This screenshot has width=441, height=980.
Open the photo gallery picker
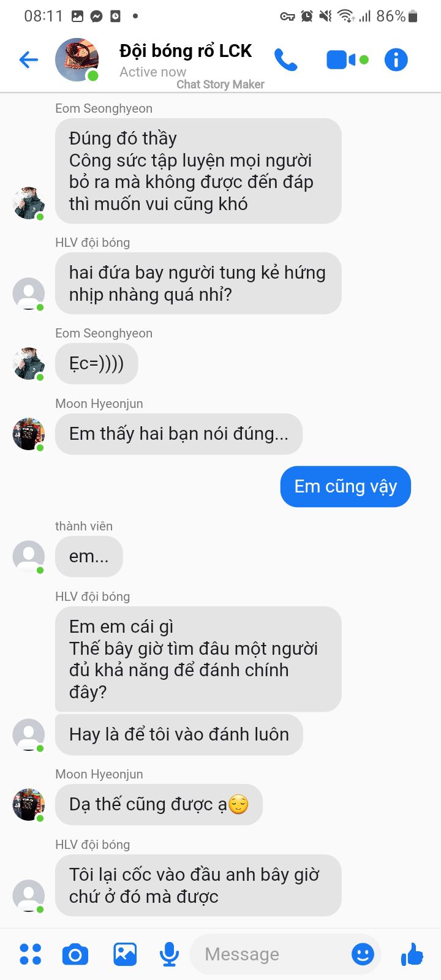(125, 954)
